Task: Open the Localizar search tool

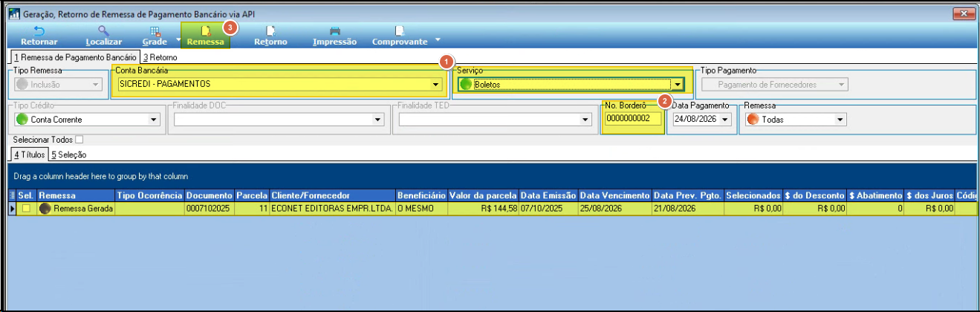Action: coord(104,36)
